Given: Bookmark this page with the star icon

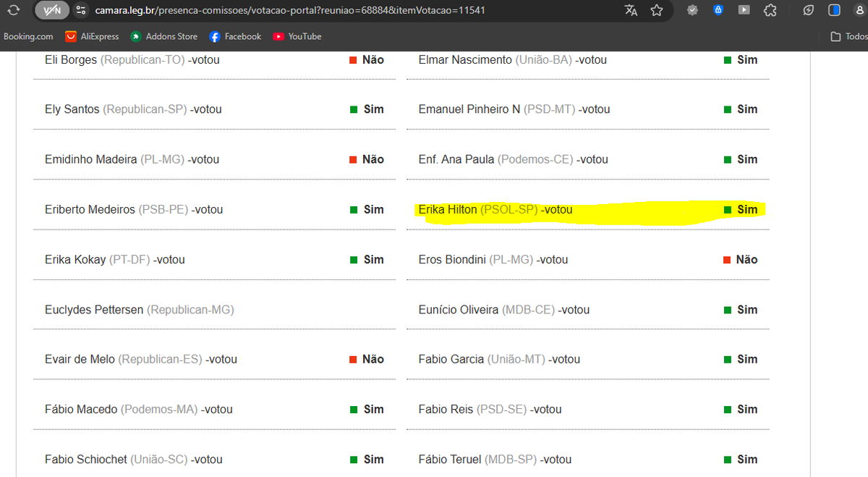Looking at the screenshot, I should point(657,10).
